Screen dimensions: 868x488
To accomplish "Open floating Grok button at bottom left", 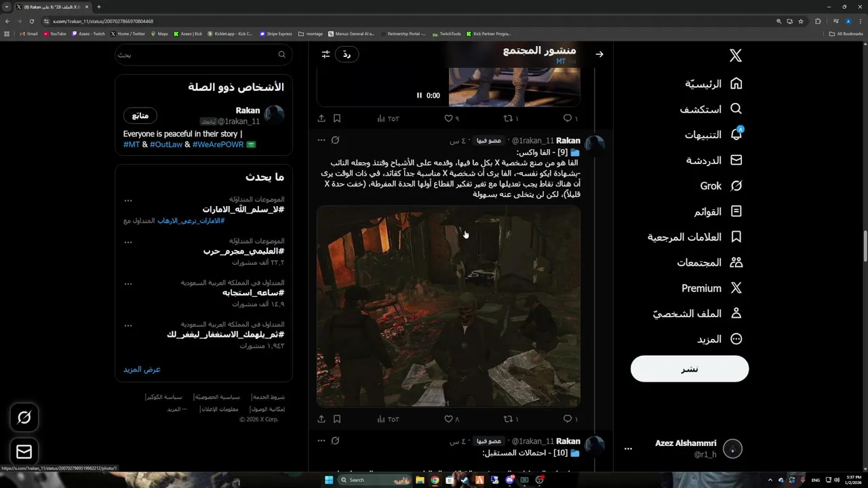I will [24, 418].
